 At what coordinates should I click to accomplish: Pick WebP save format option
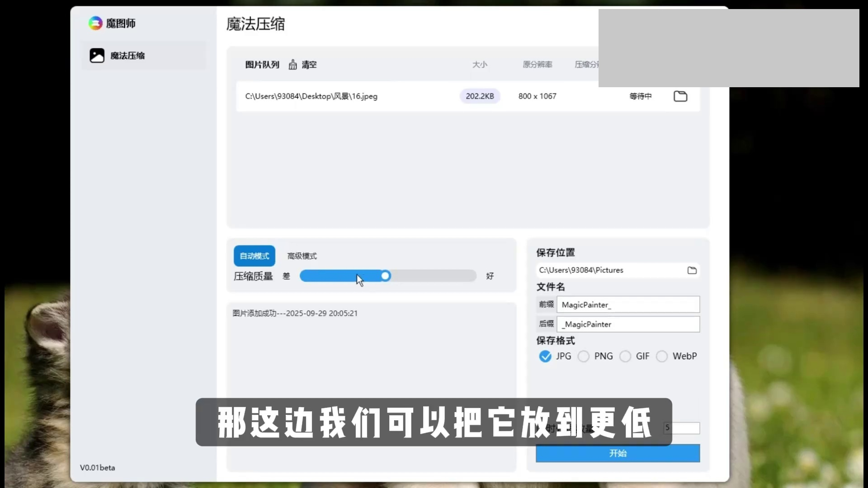[x=662, y=357]
